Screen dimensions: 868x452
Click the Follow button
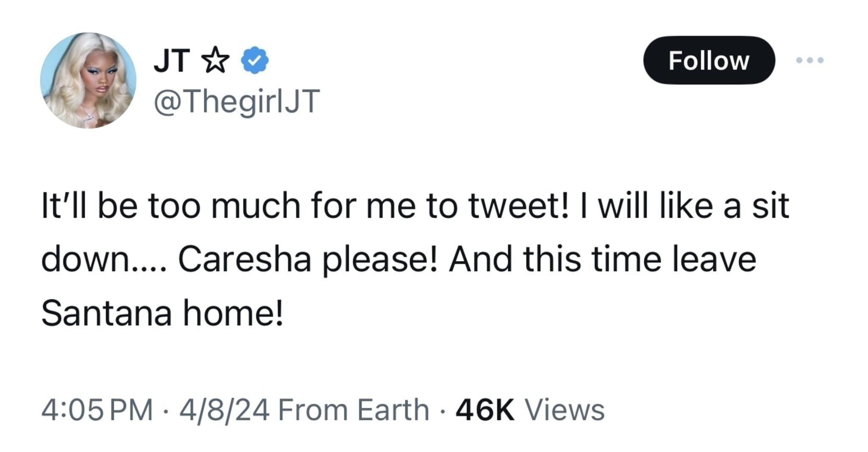coord(709,60)
